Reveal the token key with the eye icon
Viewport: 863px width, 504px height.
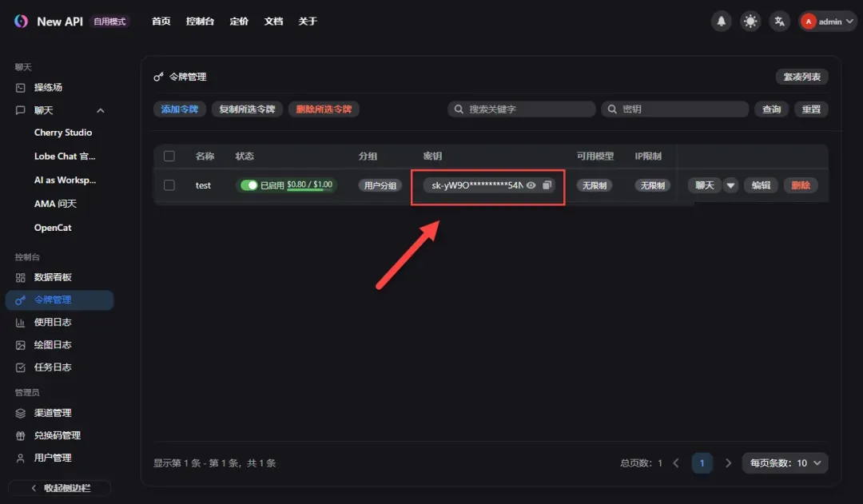(x=531, y=185)
